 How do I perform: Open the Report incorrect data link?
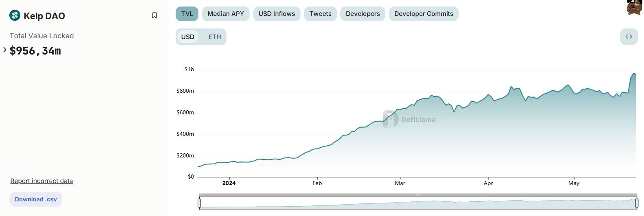point(41,181)
